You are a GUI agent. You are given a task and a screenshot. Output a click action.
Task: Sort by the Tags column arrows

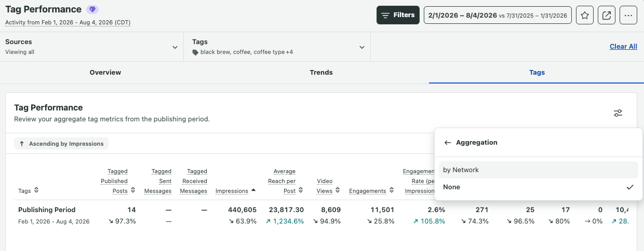pyautogui.click(x=36, y=191)
